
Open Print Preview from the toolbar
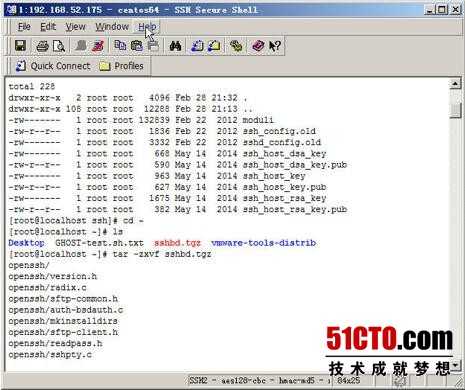coord(59,46)
